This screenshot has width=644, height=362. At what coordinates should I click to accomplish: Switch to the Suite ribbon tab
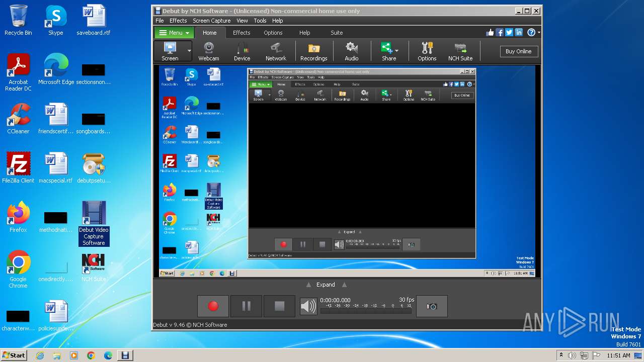[x=337, y=33]
